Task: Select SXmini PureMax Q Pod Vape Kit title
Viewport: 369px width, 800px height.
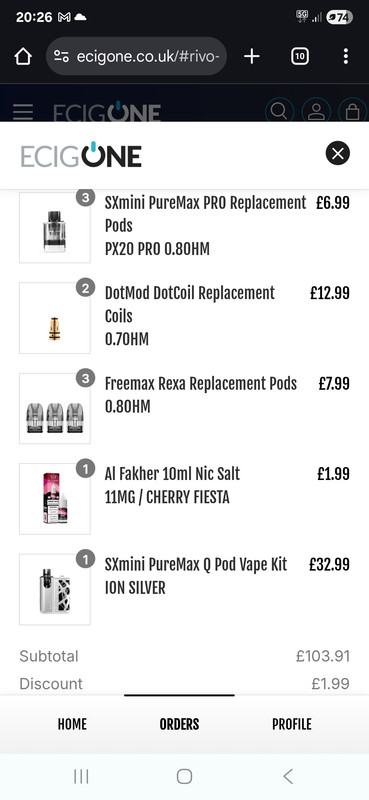Action: 196,564
